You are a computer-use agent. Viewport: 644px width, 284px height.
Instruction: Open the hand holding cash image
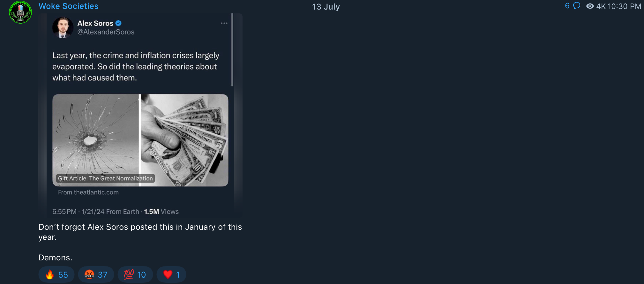point(185,140)
